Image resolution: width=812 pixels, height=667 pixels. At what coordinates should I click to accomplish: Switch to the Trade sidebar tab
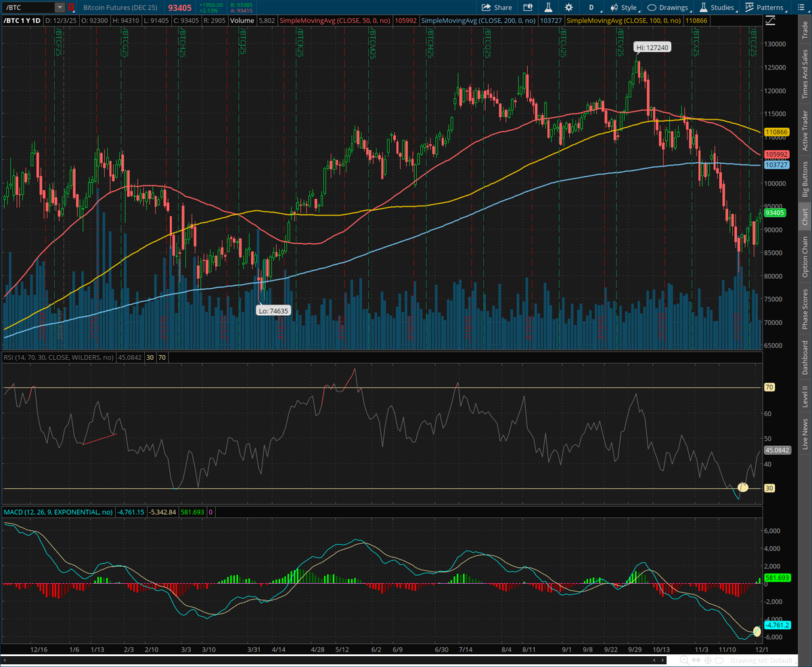pos(804,28)
